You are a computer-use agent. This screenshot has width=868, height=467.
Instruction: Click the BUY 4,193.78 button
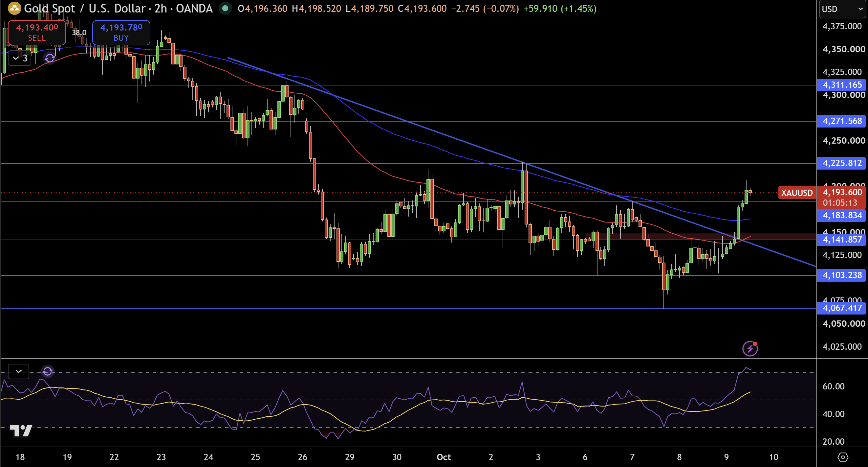tap(121, 33)
